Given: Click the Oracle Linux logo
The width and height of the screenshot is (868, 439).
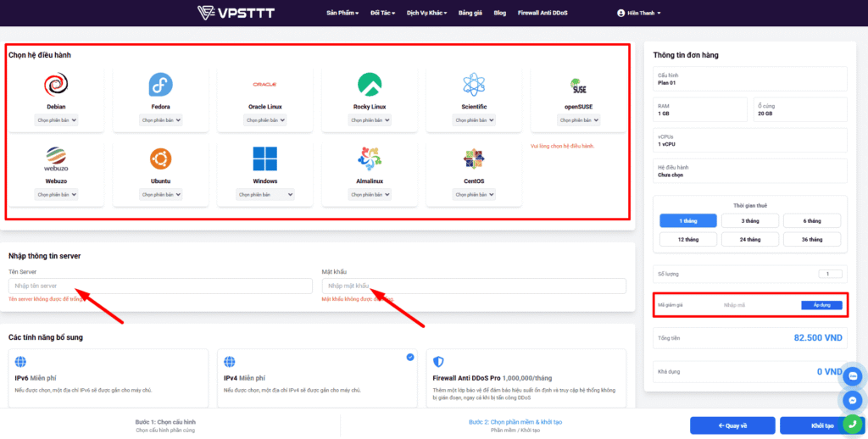Looking at the screenshot, I should coord(264,85).
